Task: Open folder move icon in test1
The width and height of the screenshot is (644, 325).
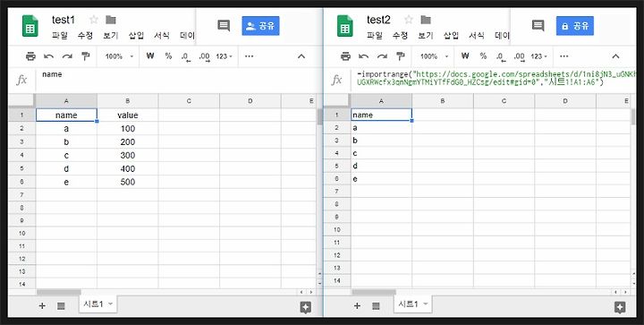Action: pyautogui.click(x=111, y=20)
